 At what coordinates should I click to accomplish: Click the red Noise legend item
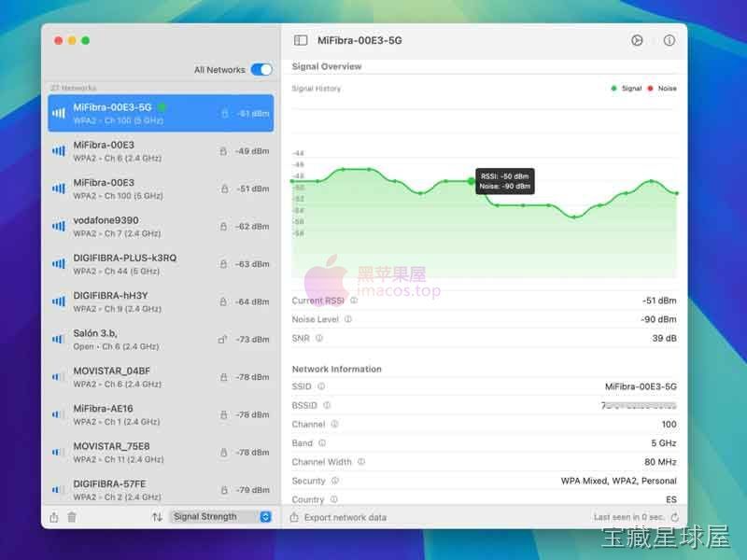662,88
